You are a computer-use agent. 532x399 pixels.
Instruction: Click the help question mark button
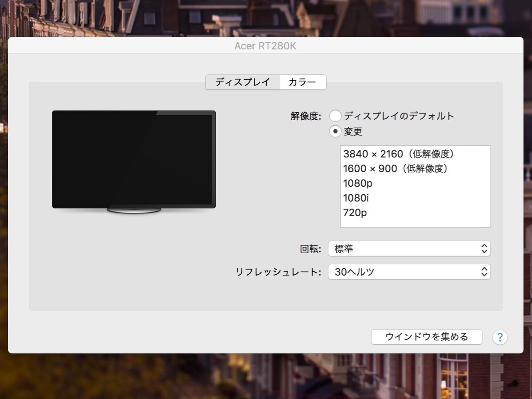pos(500,337)
